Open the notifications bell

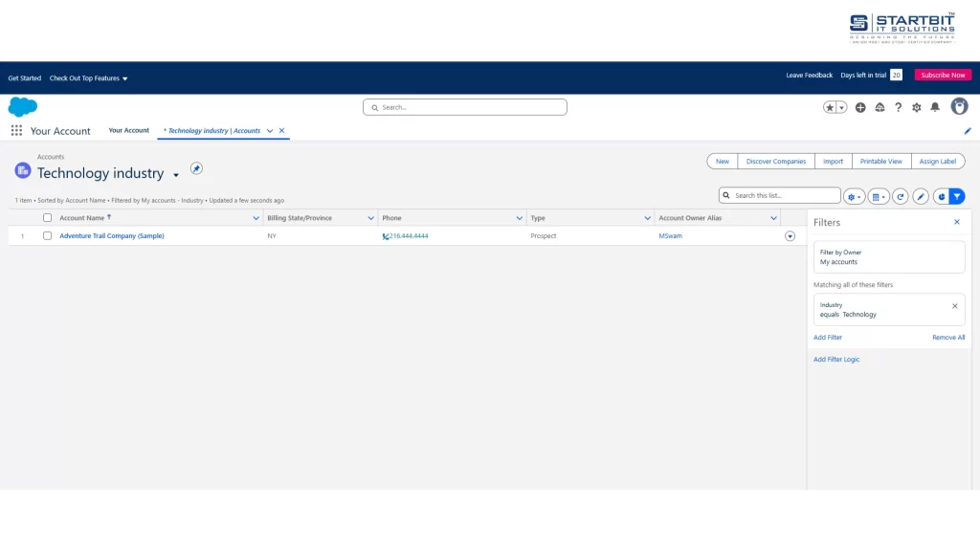click(935, 107)
